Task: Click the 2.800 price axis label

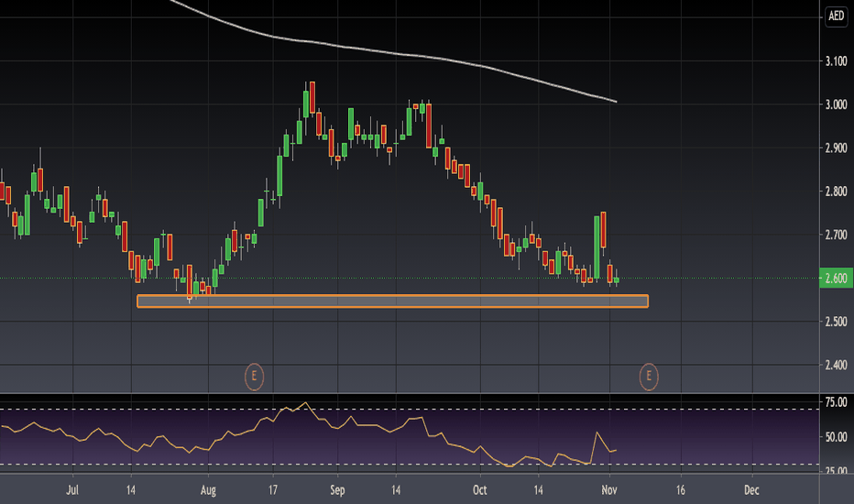Action: pos(836,192)
